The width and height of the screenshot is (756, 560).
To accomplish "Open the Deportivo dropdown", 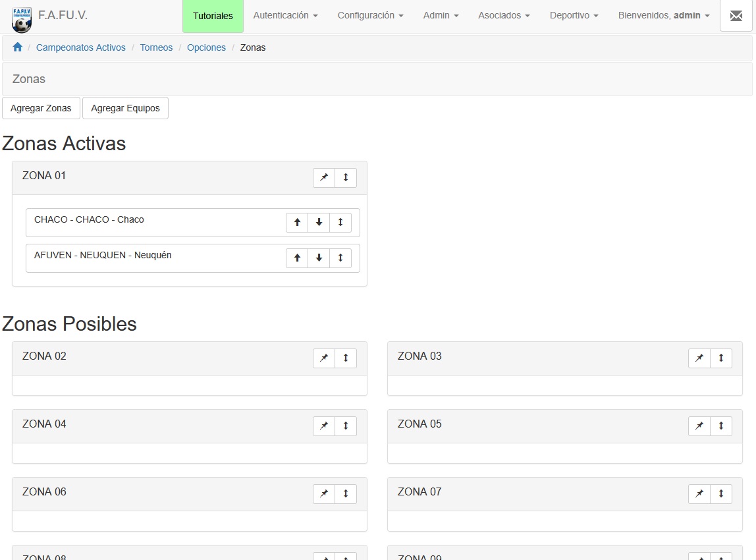I will tap(573, 15).
